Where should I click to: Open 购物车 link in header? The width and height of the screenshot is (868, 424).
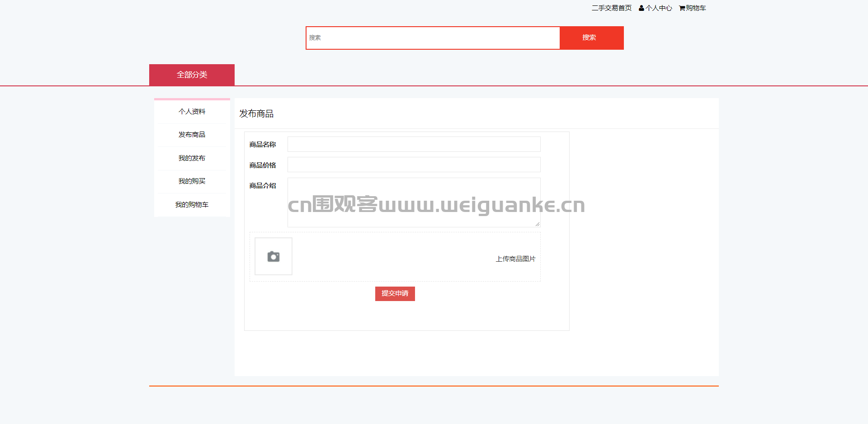[696, 8]
